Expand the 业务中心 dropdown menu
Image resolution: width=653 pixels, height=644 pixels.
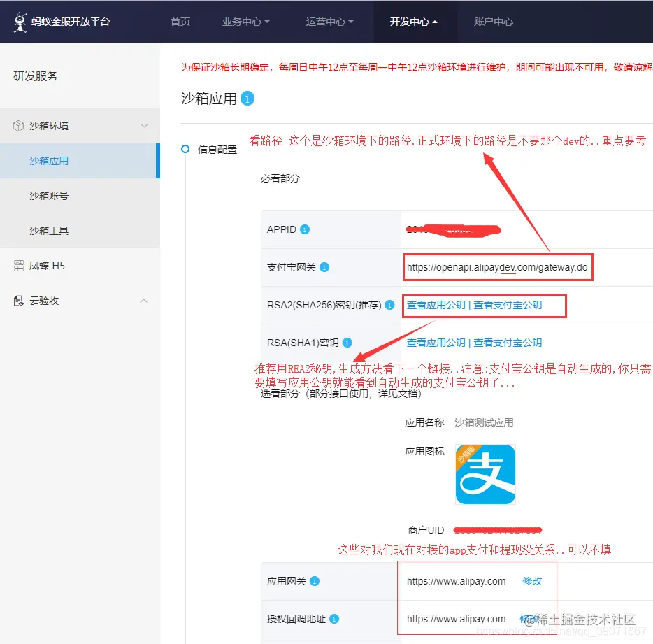245,22
